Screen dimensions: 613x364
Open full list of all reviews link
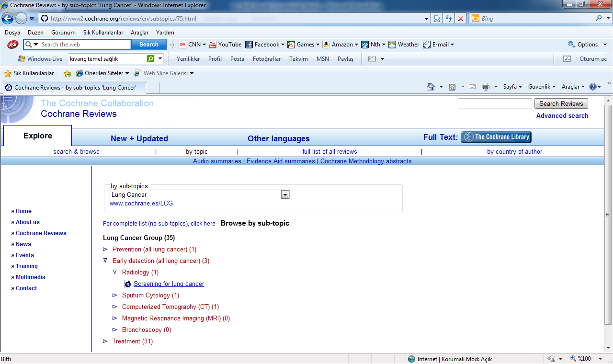329,152
